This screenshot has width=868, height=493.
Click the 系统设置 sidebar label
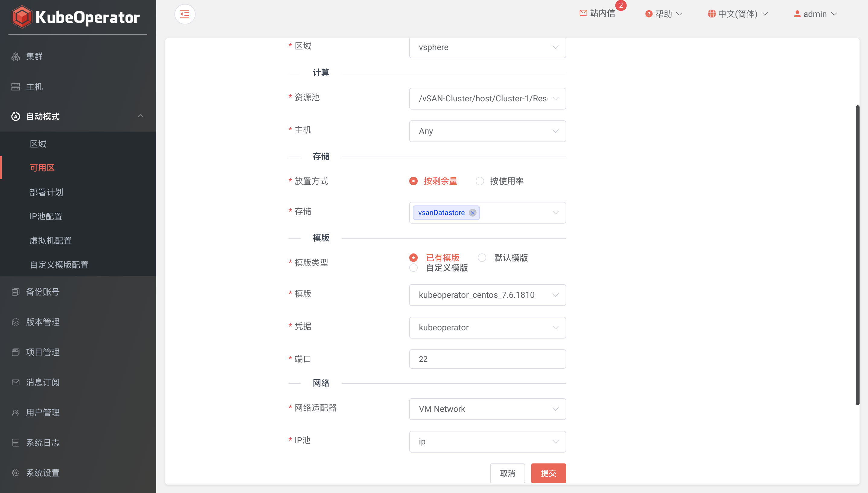pyautogui.click(x=43, y=473)
